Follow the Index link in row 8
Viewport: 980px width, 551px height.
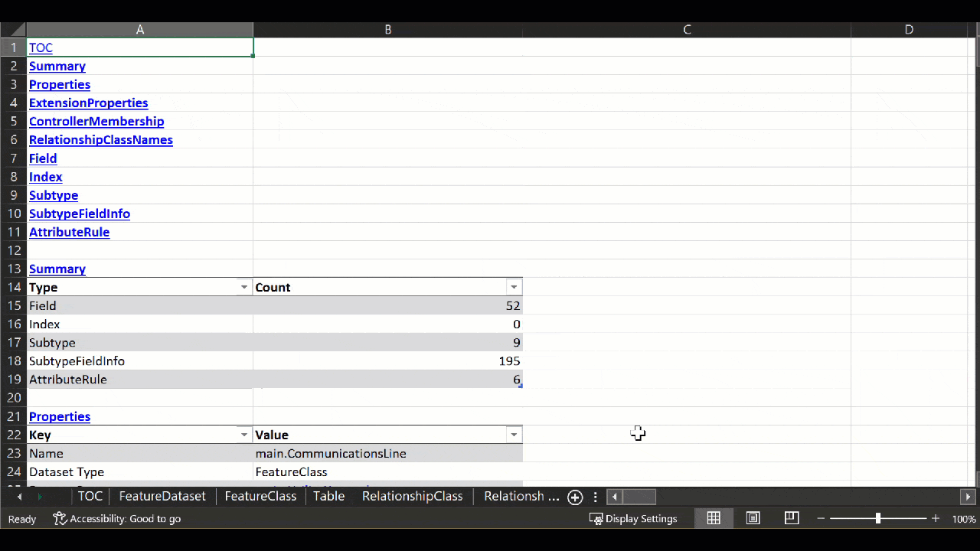(46, 176)
